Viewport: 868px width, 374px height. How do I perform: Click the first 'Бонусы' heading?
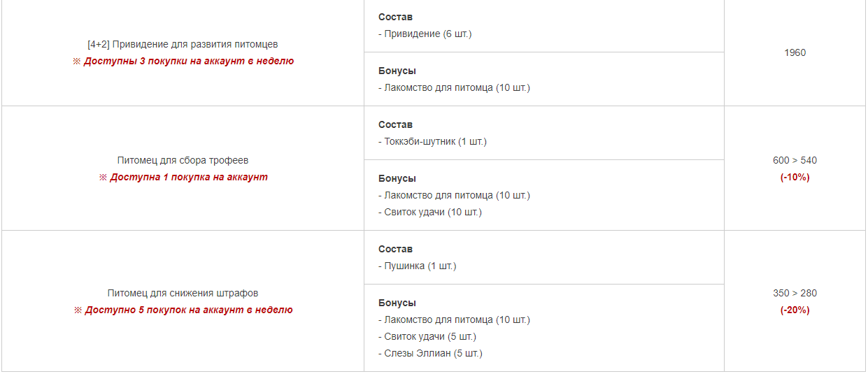point(397,71)
